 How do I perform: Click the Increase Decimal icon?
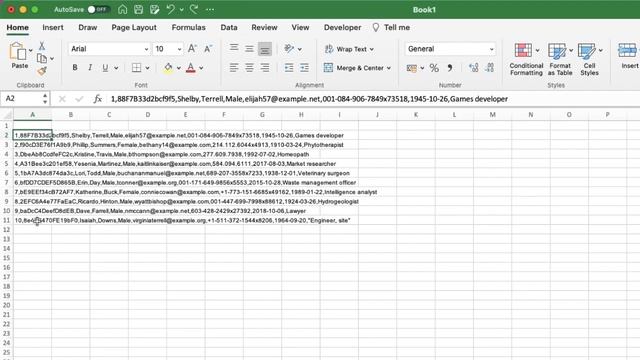[x=473, y=68]
